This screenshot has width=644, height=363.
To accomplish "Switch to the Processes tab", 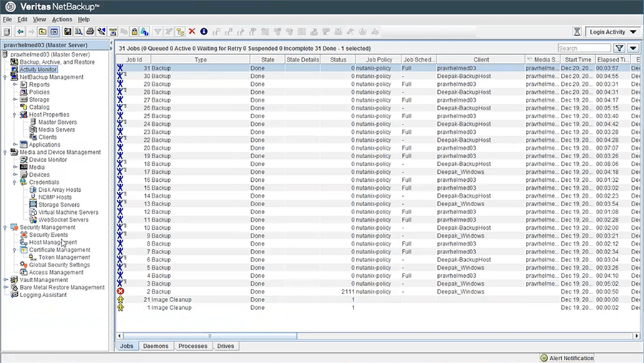I will pyautogui.click(x=192, y=346).
